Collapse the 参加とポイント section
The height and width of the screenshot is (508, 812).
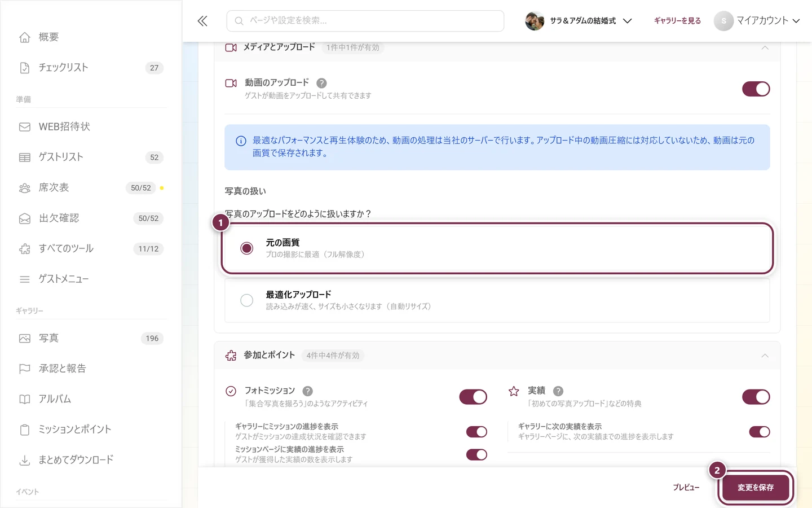[x=765, y=356]
